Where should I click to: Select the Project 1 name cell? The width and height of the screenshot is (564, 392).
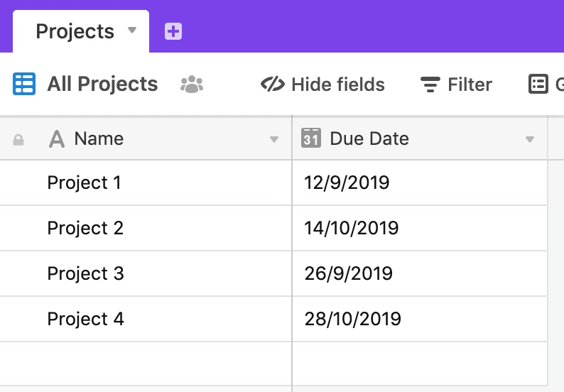pos(146,183)
